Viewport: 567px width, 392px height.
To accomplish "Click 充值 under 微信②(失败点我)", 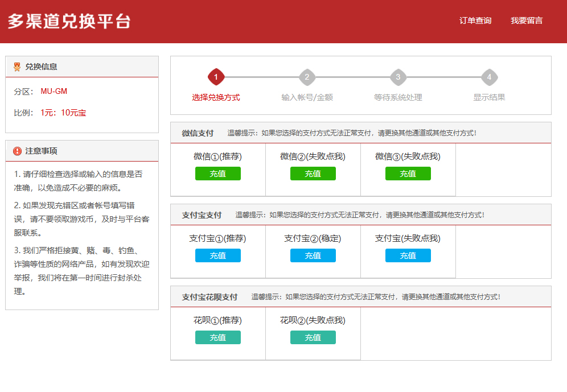I will pyautogui.click(x=313, y=174).
